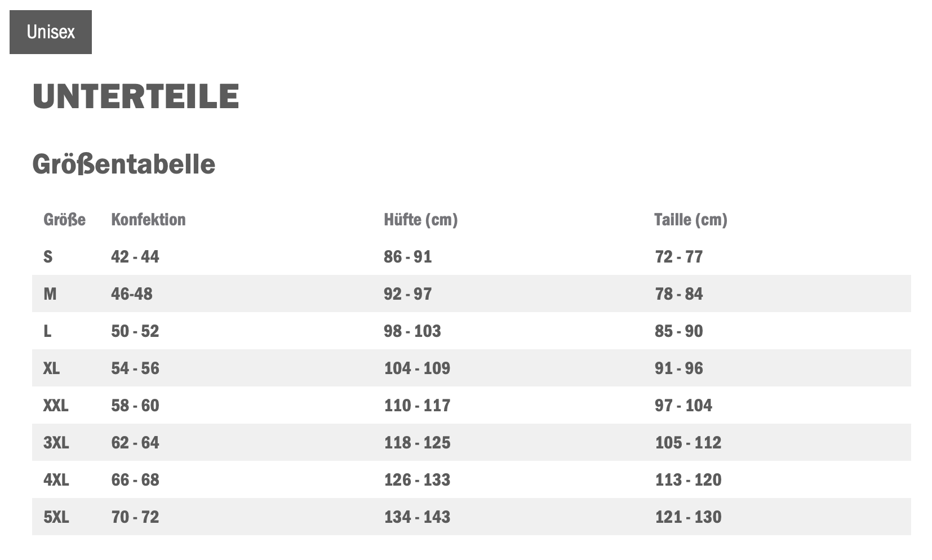The height and width of the screenshot is (560, 932).
Task: Select the S size row label
Action: click(48, 257)
